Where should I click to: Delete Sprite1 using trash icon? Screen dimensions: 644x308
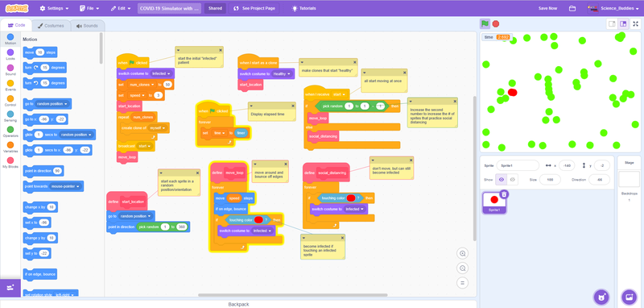click(x=504, y=194)
